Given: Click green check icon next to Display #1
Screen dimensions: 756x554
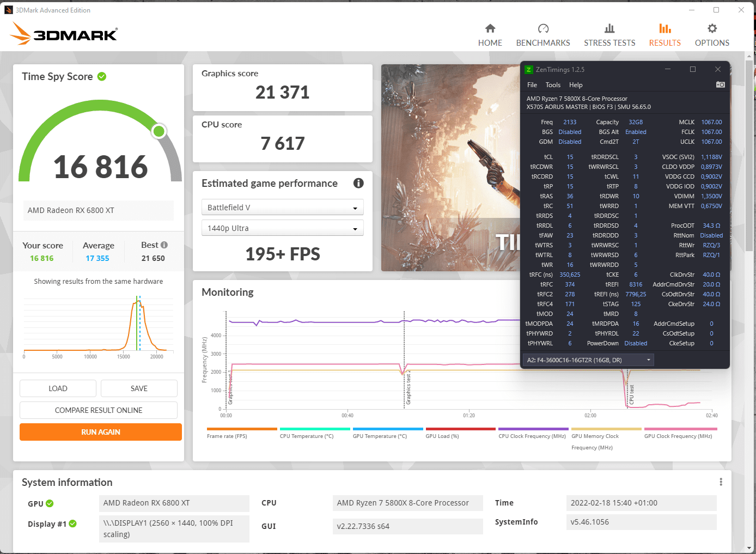Looking at the screenshot, I should (x=72, y=523).
